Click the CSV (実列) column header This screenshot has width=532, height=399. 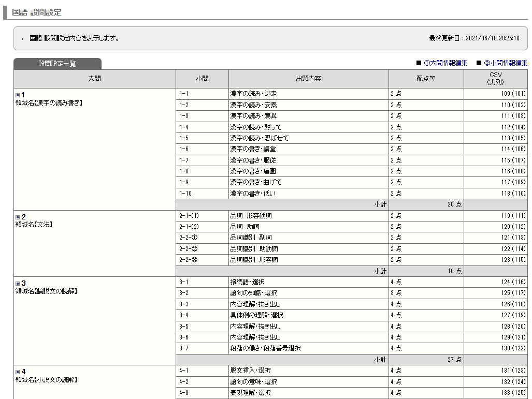point(496,79)
